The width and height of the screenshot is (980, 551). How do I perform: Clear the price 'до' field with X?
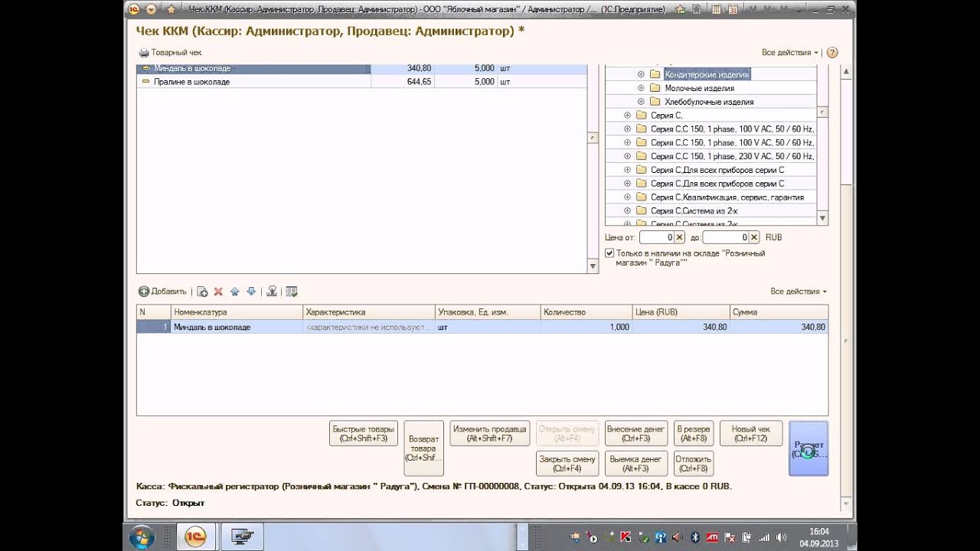754,238
